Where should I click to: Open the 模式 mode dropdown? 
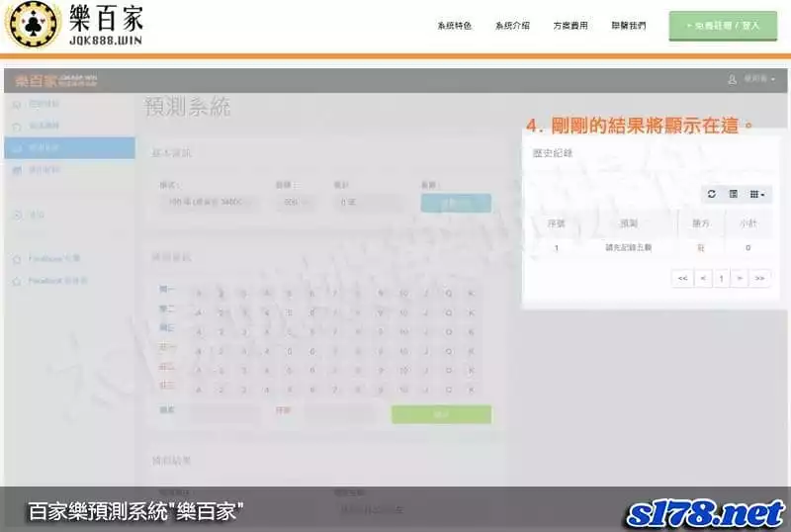(x=210, y=202)
